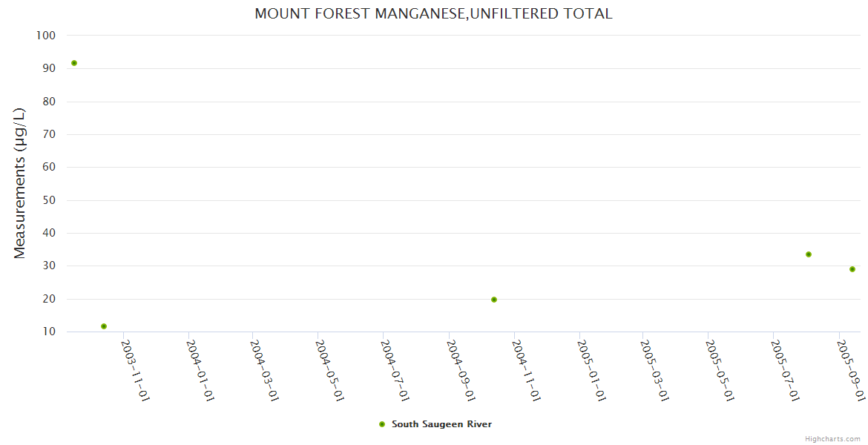This screenshot has width=868, height=445.
Task: Click the 50 y-axis tick label
Action: (49, 200)
